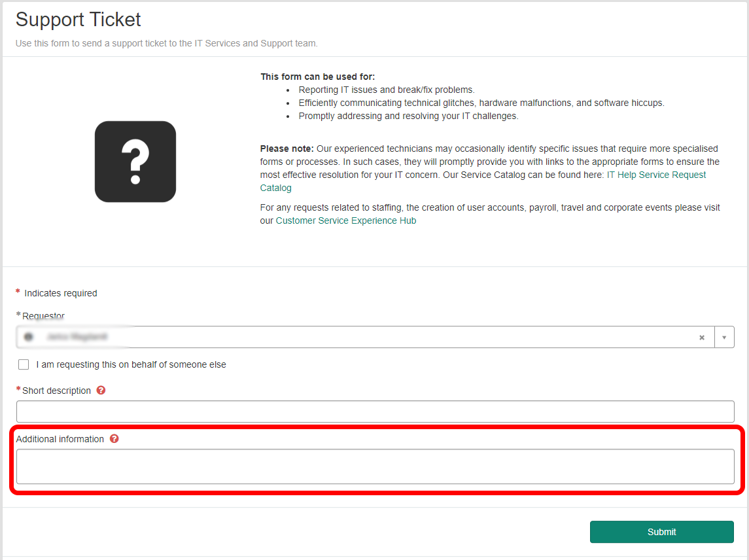
Task: Click the Additional information help icon
Action: 114,439
